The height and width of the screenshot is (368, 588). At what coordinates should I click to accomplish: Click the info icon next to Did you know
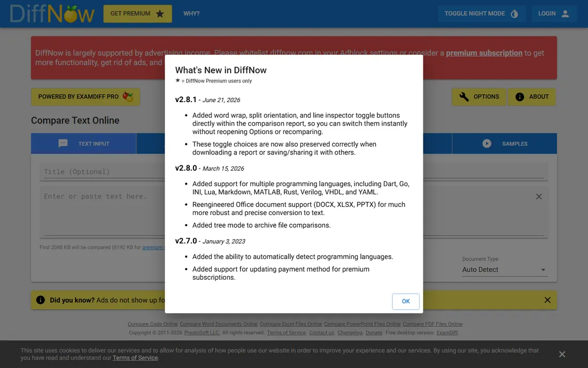41,300
